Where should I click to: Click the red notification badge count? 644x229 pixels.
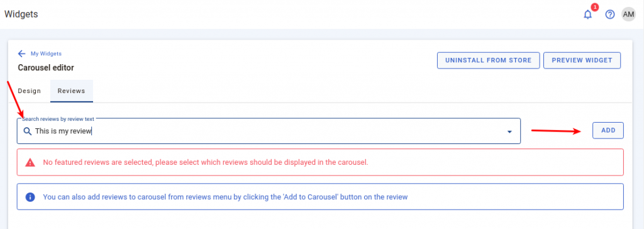(x=594, y=7)
